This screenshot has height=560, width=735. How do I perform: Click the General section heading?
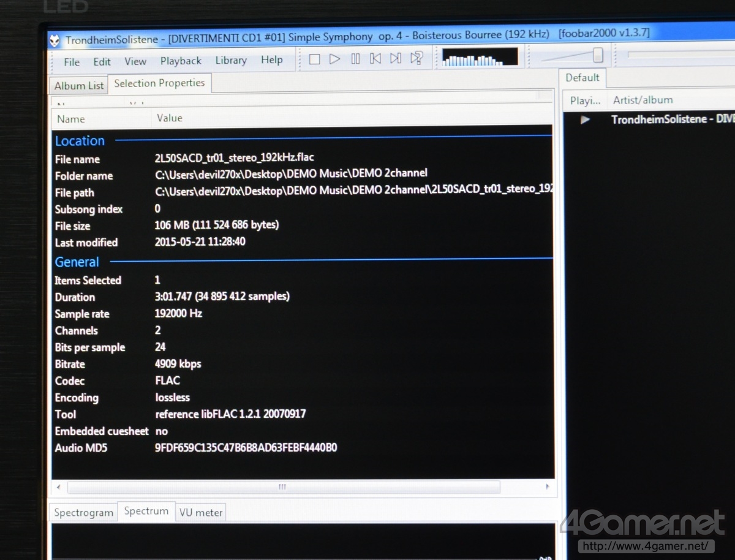[77, 262]
